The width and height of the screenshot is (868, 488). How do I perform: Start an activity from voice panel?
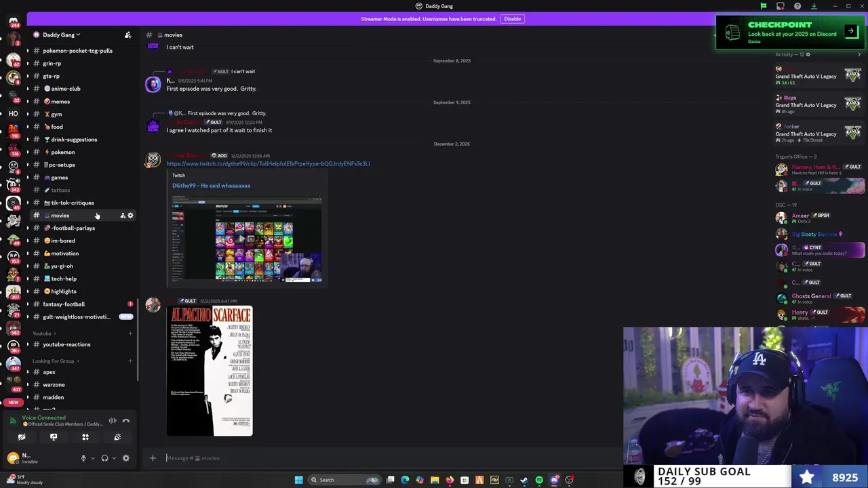pyautogui.click(x=85, y=437)
